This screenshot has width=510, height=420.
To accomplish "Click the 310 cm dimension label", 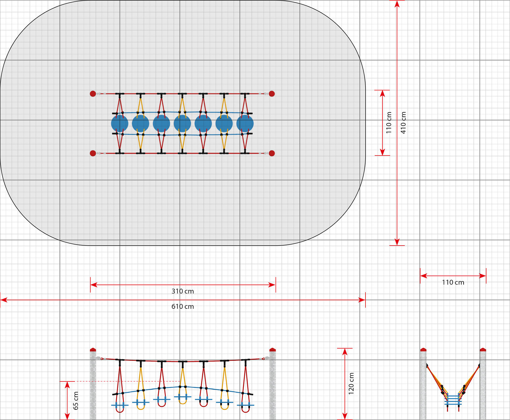I will (x=182, y=291).
